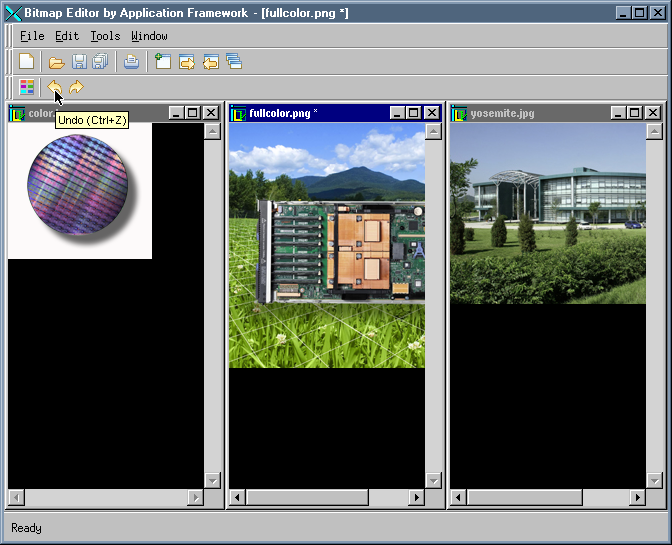Click the Previous Window arrow icon

(210, 62)
